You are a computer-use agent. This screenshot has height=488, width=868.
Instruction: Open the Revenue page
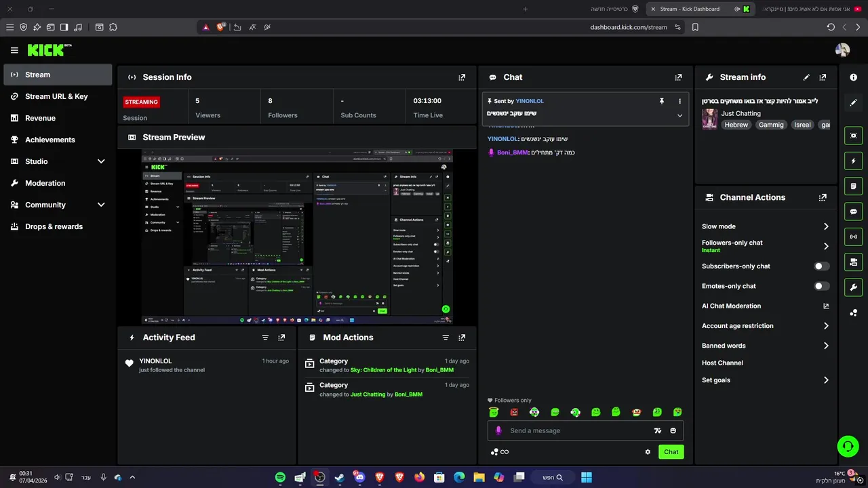point(58,118)
